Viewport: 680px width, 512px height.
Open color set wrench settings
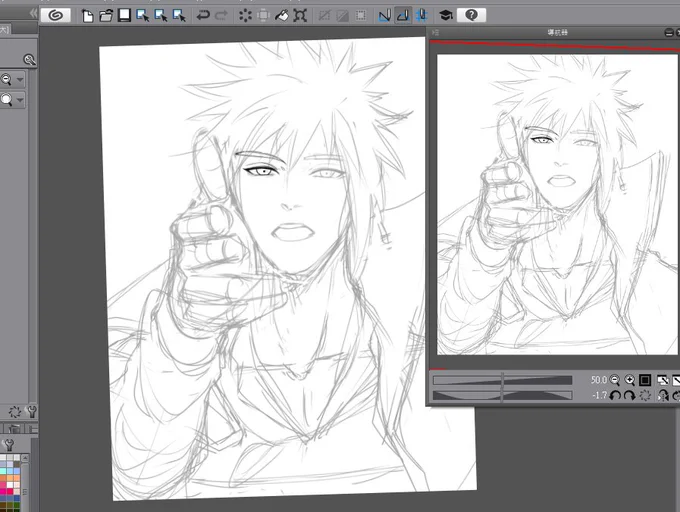coord(9,445)
